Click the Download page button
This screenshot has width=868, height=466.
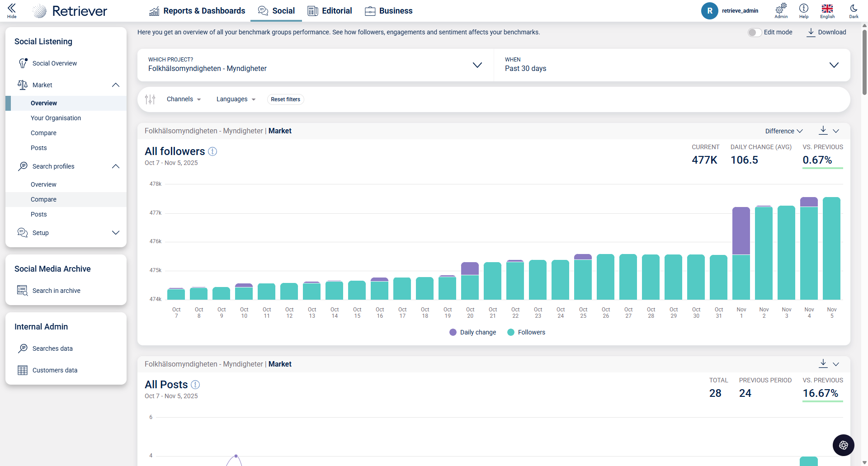pos(826,32)
